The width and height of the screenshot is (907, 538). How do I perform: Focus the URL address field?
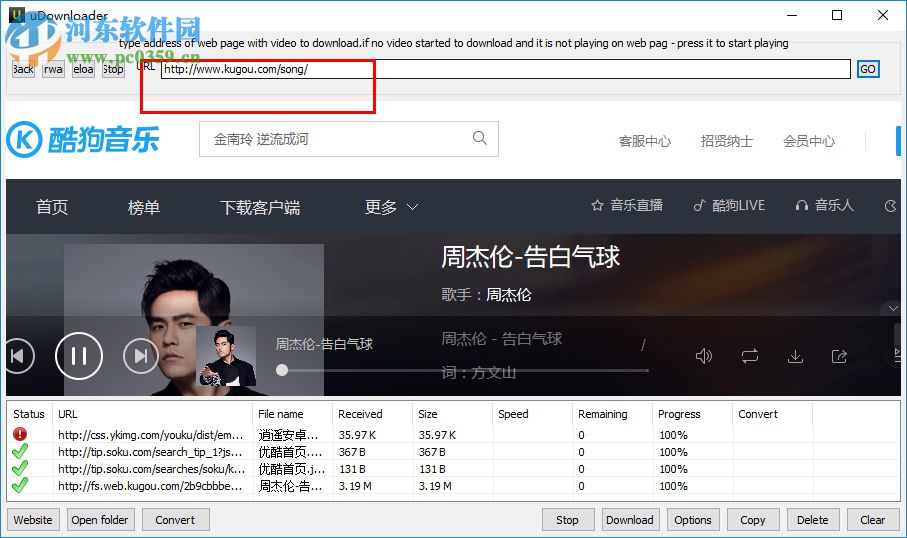pyautogui.click(x=506, y=69)
